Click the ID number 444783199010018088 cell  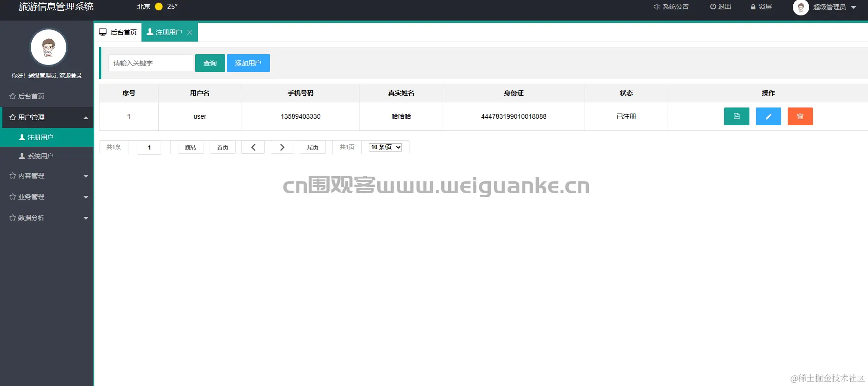[514, 116]
